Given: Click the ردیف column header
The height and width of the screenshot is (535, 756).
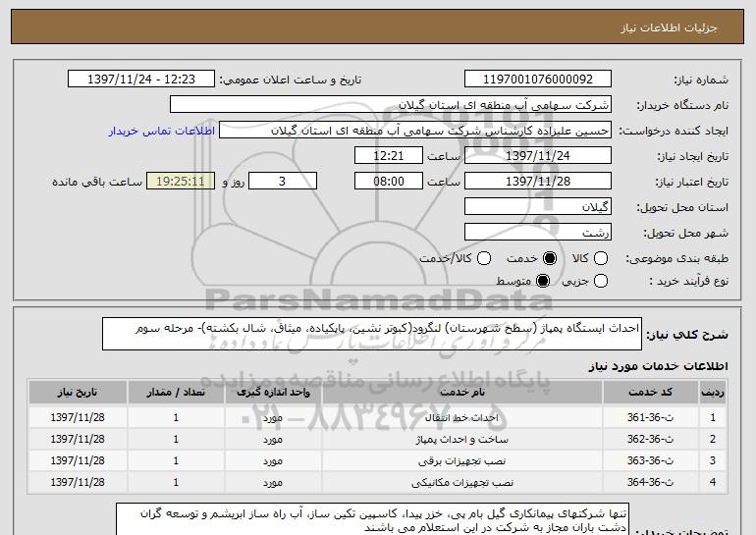Looking at the screenshot, I should pos(713,393).
